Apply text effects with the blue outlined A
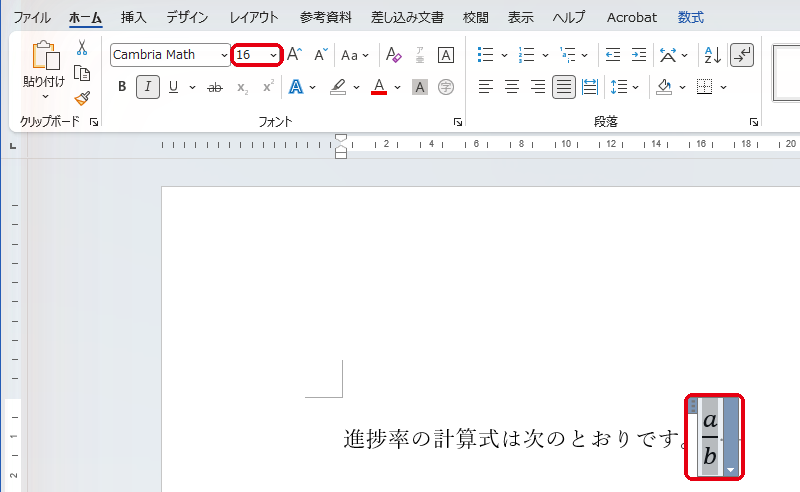 (296, 87)
